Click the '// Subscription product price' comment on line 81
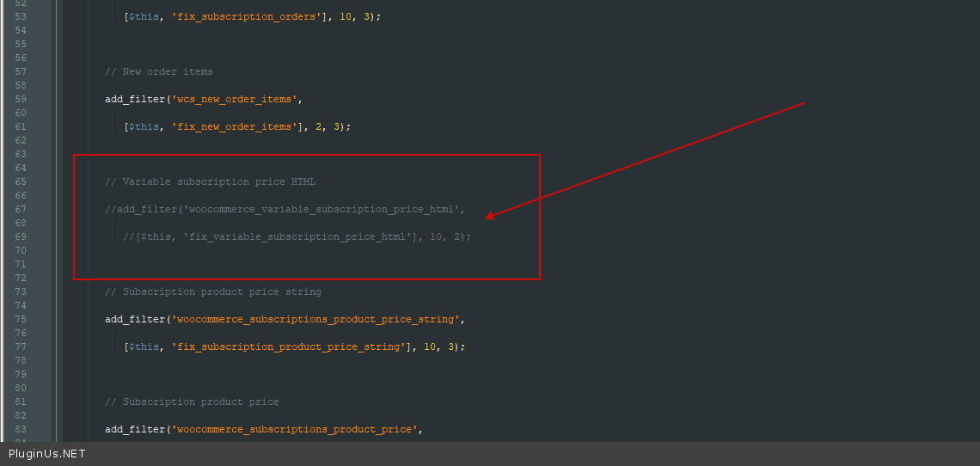Image resolution: width=980 pixels, height=466 pixels. 192,402
